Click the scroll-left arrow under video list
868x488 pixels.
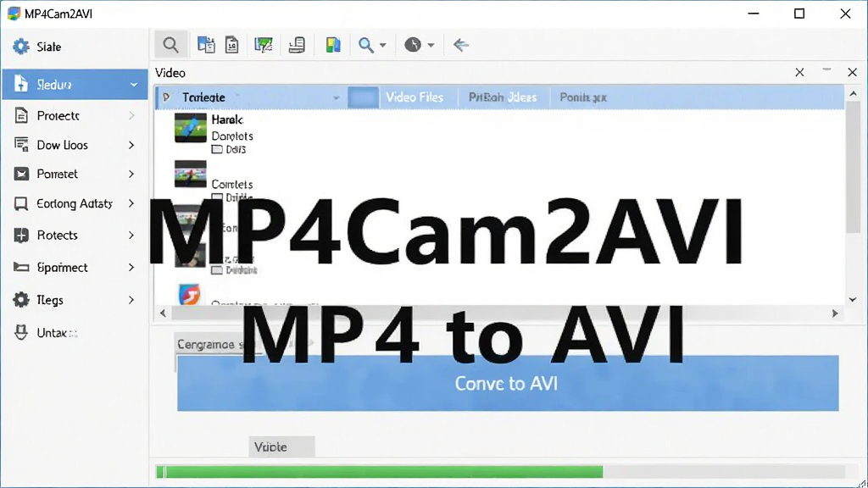coord(163,313)
